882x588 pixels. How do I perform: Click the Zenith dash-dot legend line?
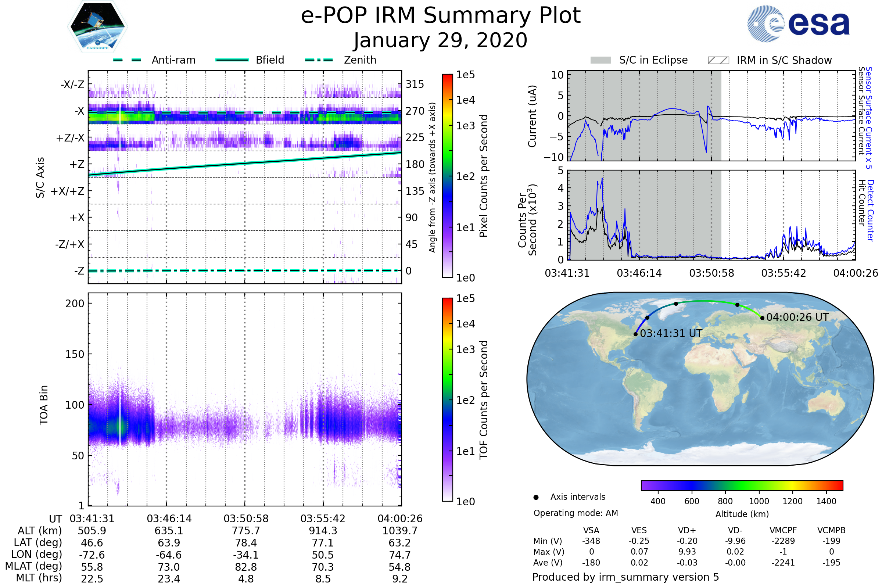[319, 60]
